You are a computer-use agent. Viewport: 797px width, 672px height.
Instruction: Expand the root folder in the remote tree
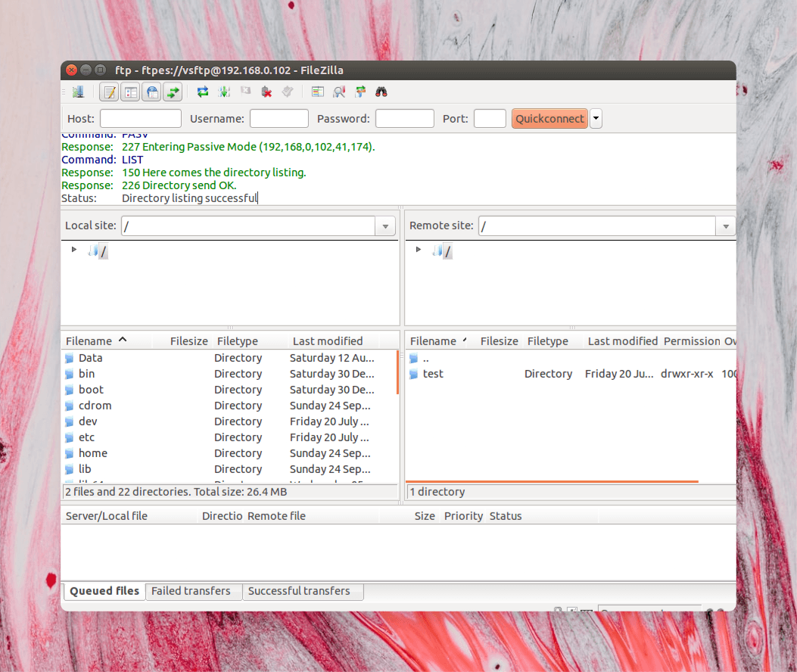(418, 249)
